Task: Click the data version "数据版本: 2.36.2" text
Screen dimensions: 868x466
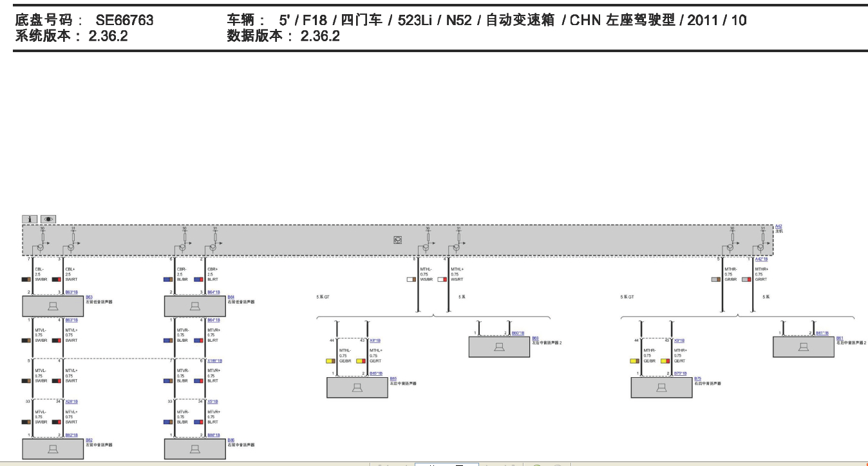Action: [x=283, y=36]
